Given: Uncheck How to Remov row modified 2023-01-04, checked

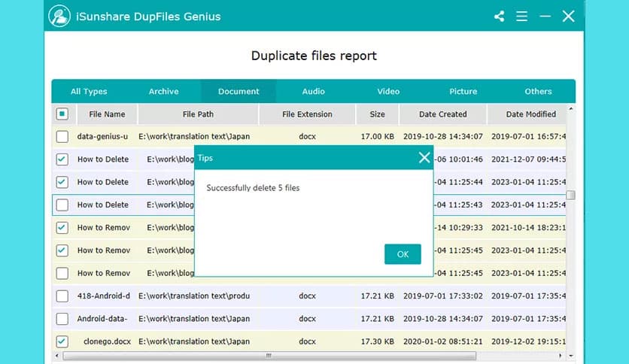Looking at the screenshot, I should (x=62, y=250).
